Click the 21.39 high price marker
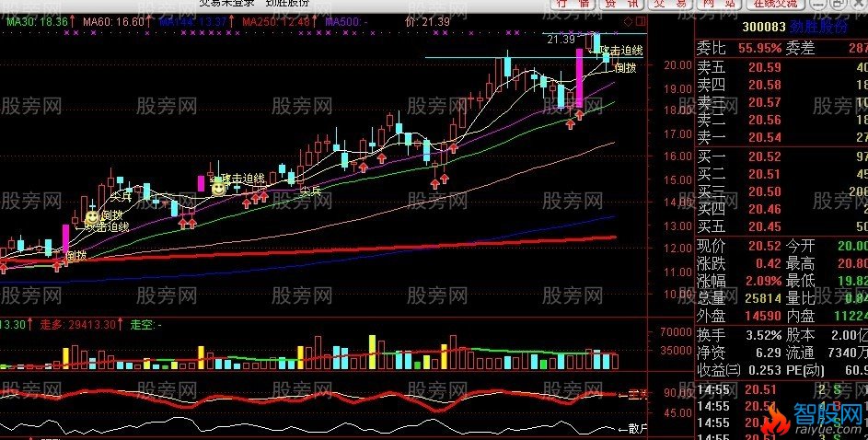Viewport: 868px width, 440px height. click(x=561, y=39)
